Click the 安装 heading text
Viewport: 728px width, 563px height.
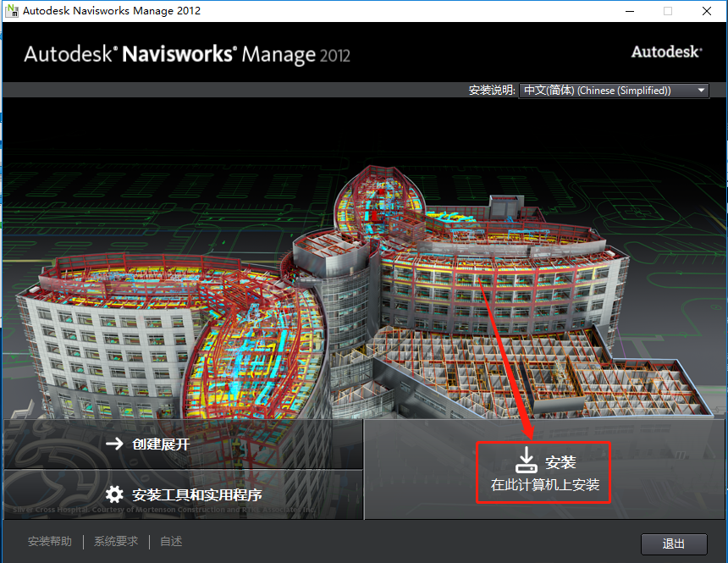point(560,462)
